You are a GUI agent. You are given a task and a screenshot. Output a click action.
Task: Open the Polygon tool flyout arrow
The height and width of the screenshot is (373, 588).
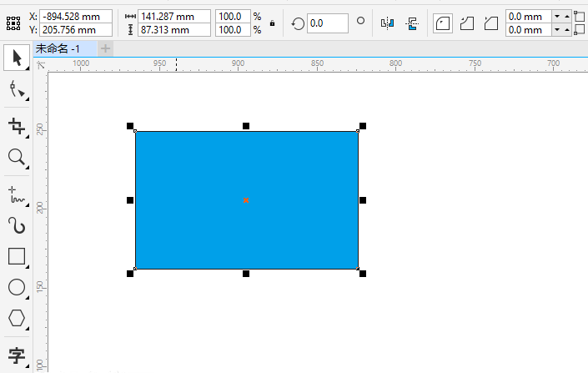click(27, 328)
